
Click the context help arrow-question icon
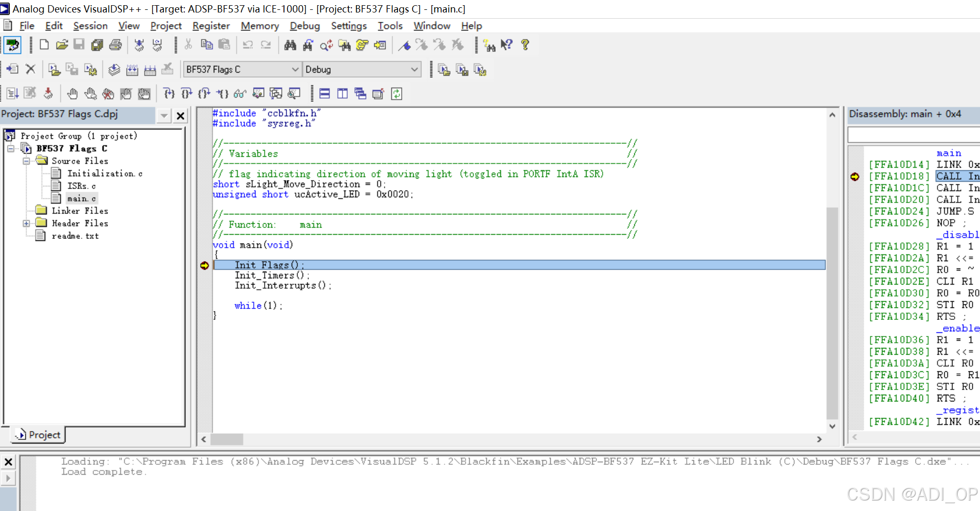(x=507, y=45)
